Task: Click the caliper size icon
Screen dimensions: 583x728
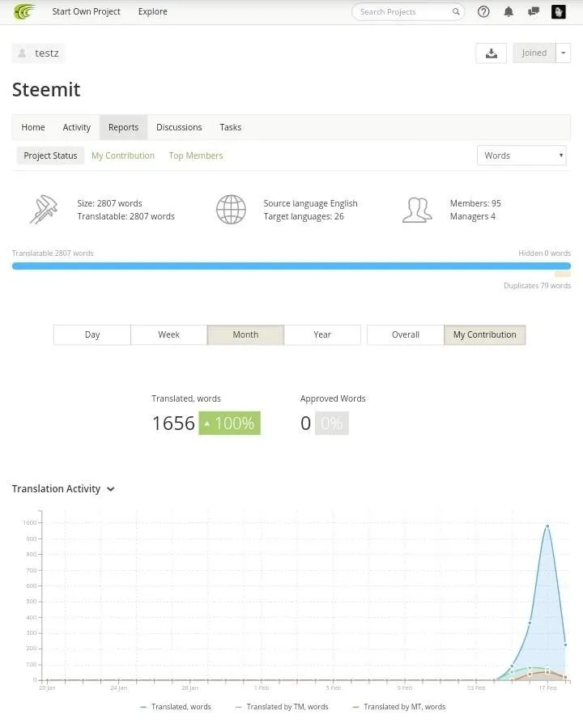Action: pos(44,210)
